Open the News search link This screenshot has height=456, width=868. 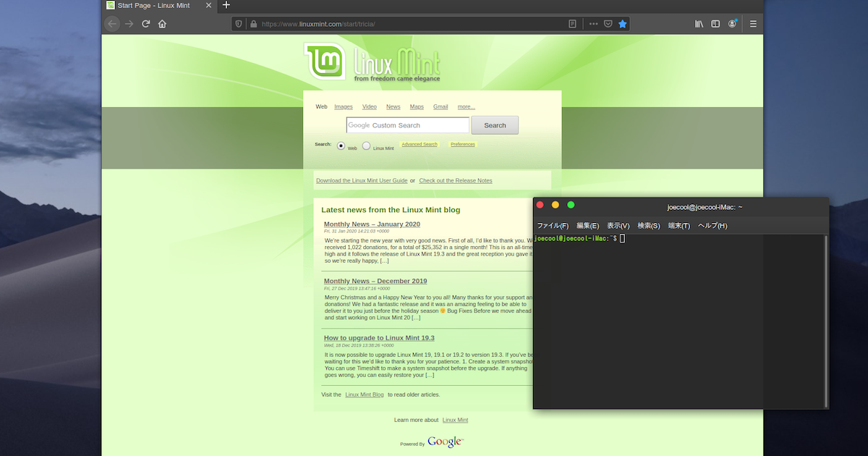point(393,106)
